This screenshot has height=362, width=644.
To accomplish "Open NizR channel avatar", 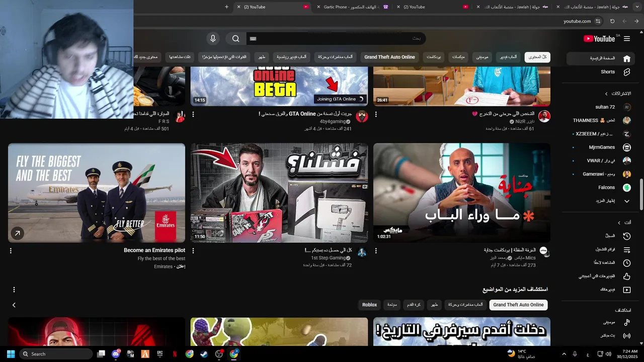I will [544, 116].
